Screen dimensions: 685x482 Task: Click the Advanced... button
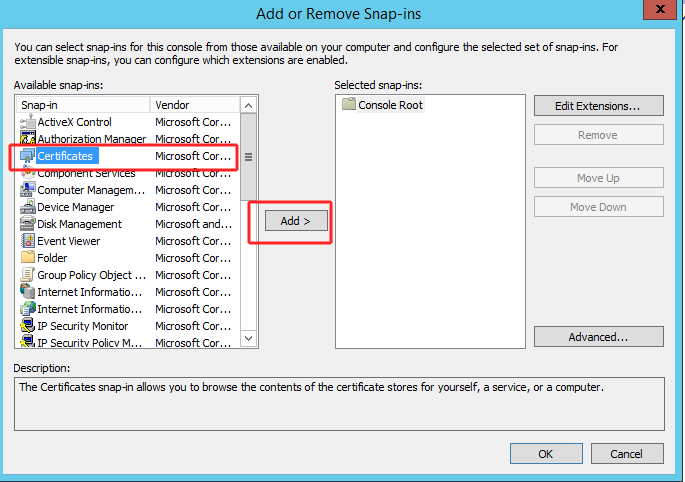pyautogui.click(x=598, y=337)
